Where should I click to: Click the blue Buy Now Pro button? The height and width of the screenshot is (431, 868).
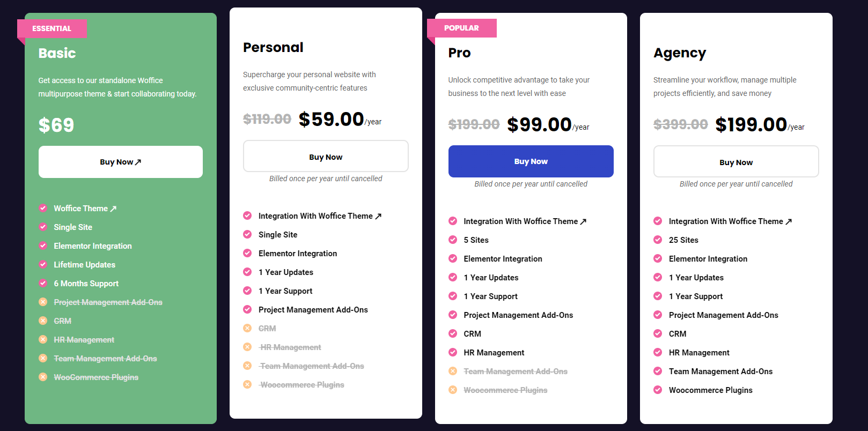click(x=531, y=161)
